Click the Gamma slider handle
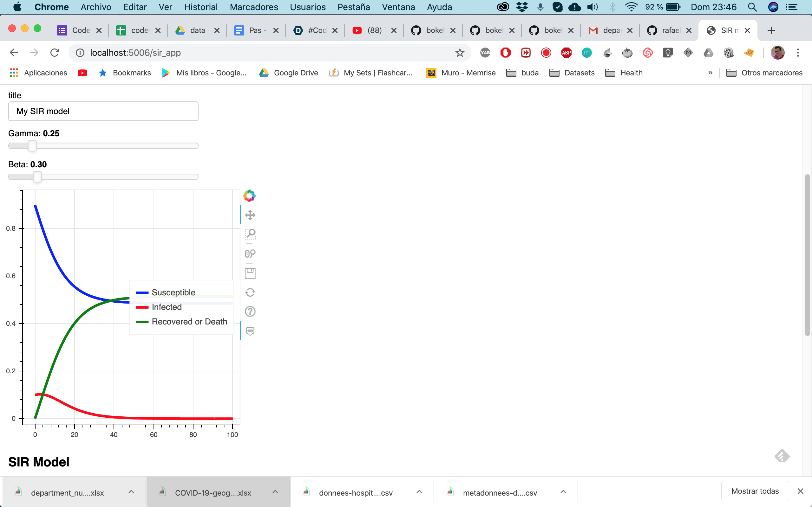The width and height of the screenshot is (812, 507). click(32, 146)
